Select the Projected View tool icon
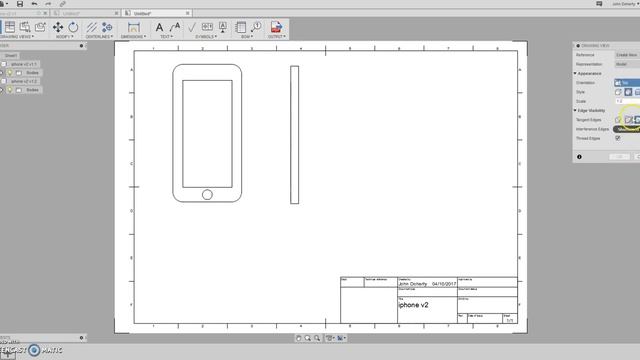 (x=25, y=27)
